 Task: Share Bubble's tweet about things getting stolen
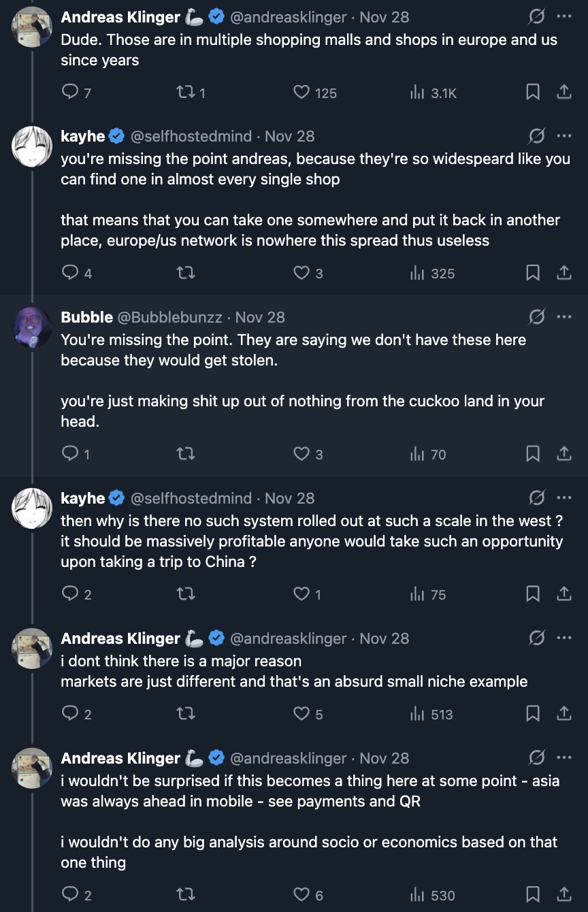pos(564,454)
